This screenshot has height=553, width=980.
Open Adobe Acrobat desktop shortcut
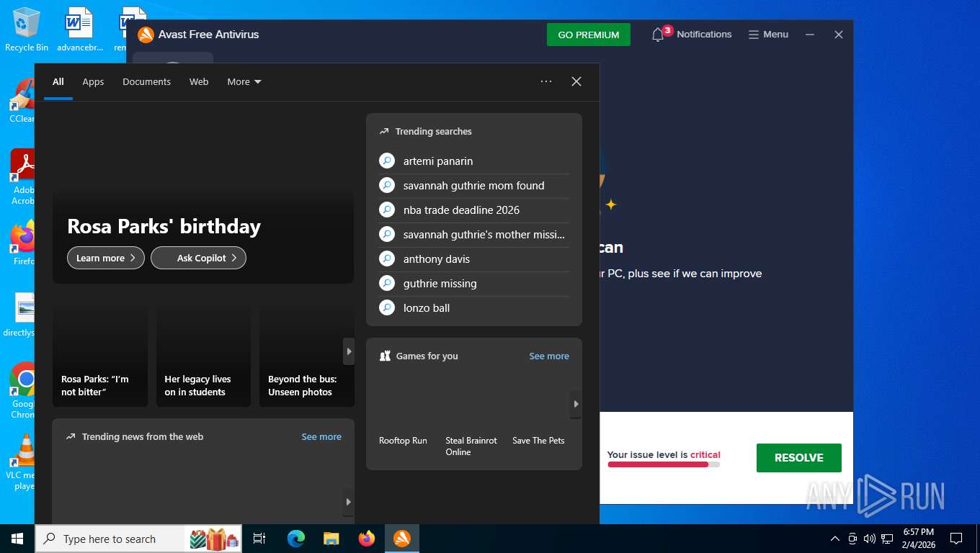(23, 177)
